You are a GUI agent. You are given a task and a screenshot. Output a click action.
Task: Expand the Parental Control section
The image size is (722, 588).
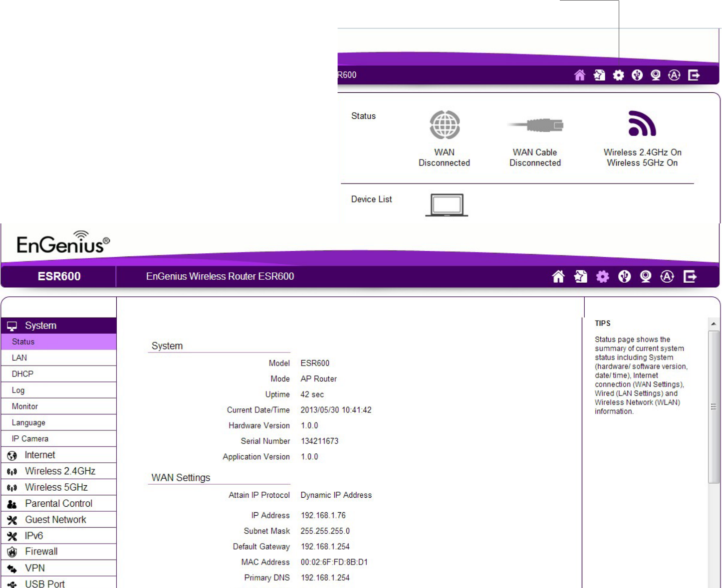(58, 504)
